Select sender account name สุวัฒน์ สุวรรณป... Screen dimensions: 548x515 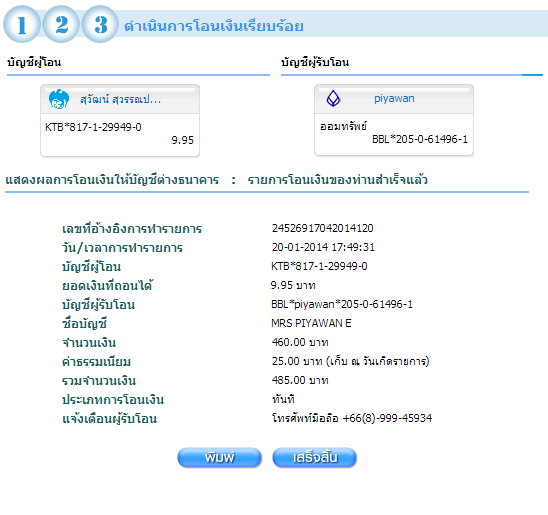pyautogui.click(x=121, y=99)
